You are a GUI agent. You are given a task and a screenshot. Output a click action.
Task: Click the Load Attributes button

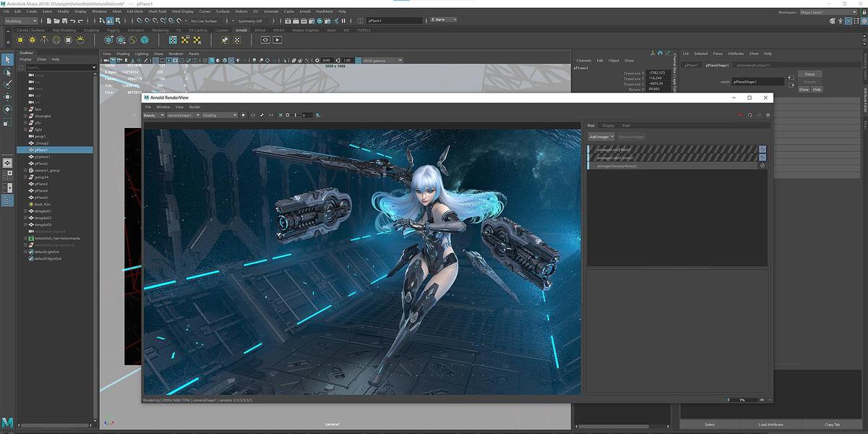tap(770, 425)
